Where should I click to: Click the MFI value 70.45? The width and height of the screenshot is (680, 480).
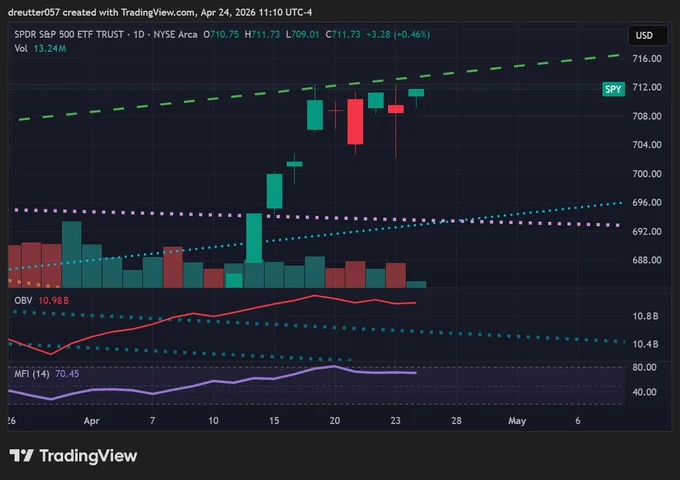(67, 374)
